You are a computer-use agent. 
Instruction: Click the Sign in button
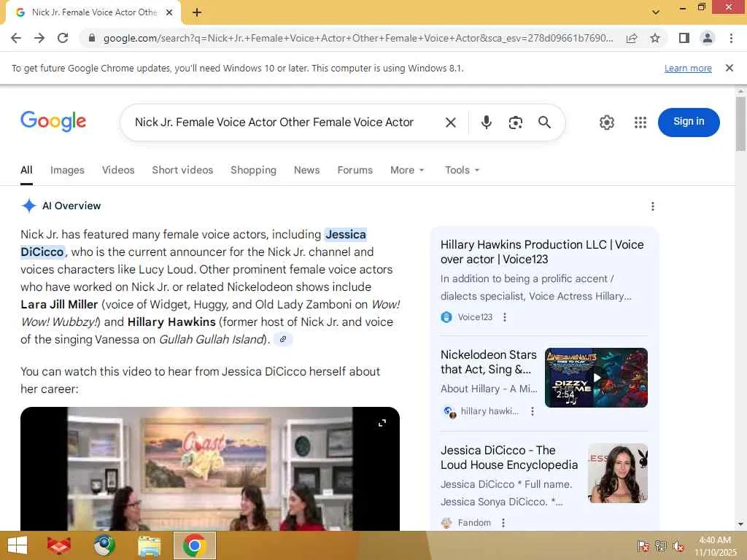coord(689,122)
